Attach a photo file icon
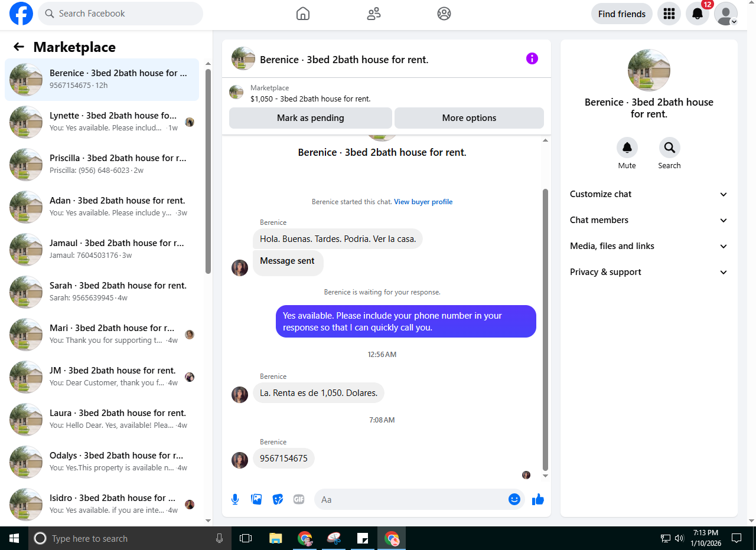 (x=256, y=499)
